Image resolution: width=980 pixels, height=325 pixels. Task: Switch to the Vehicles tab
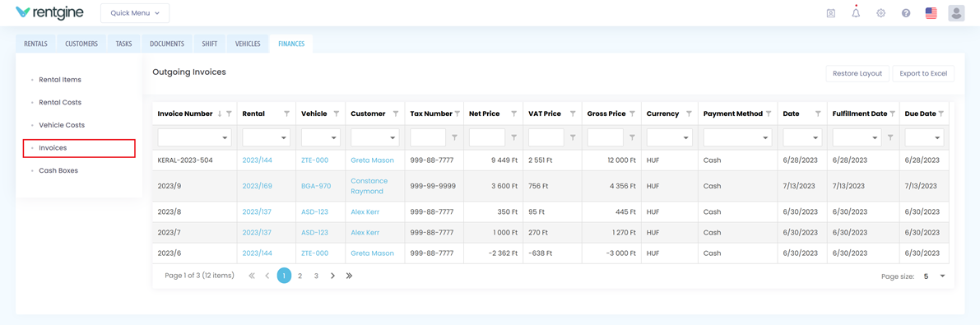tap(248, 44)
